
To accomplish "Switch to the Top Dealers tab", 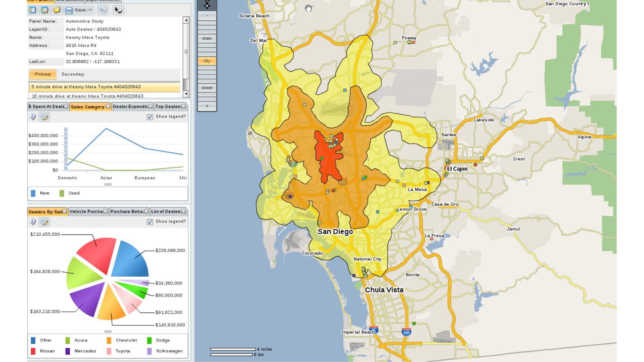I will (x=168, y=107).
